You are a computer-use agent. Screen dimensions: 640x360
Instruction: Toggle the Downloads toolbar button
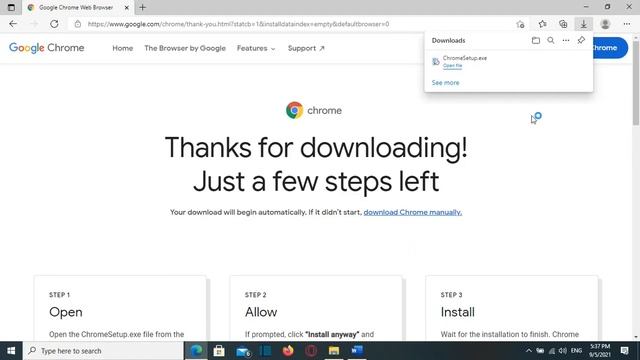pyautogui.click(x=584, y=24)
